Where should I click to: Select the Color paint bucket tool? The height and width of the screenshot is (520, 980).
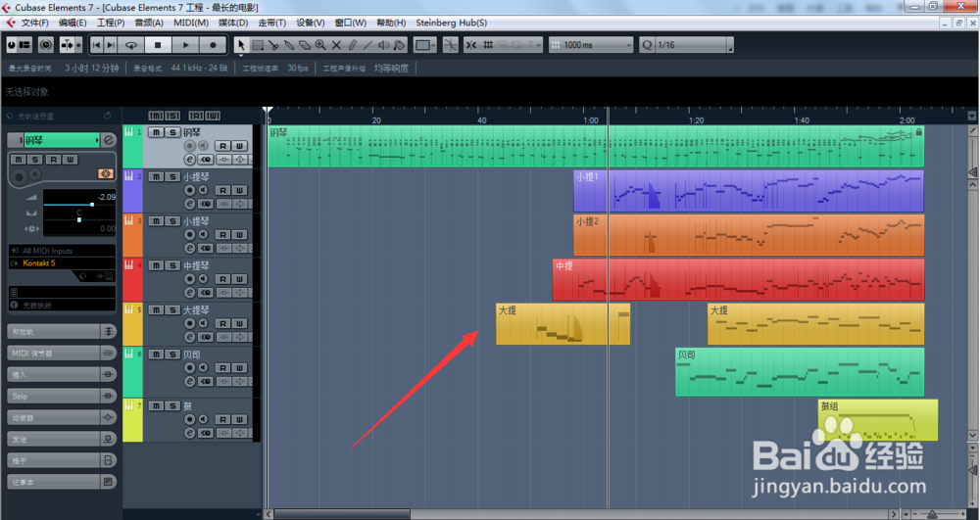400,45
